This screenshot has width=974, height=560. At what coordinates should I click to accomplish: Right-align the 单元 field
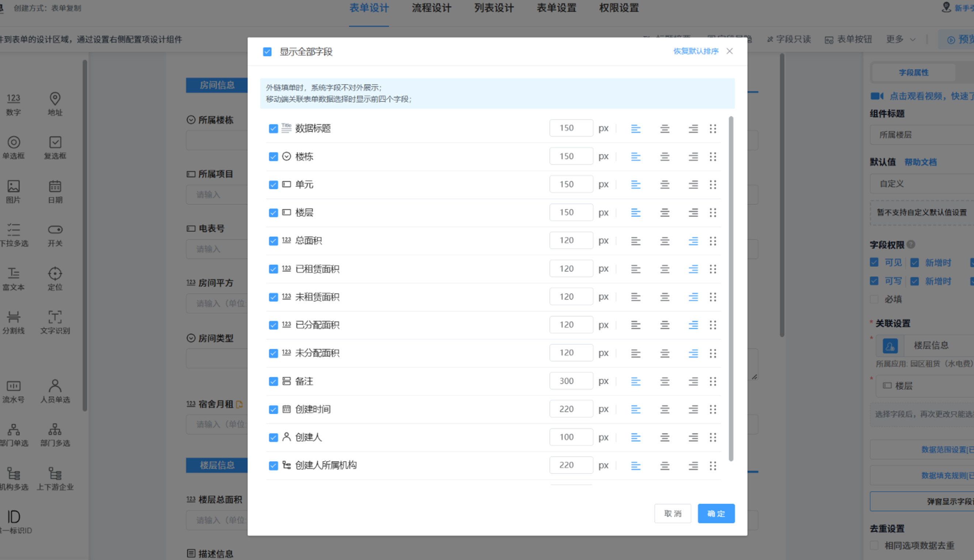(x=693, y=185)
